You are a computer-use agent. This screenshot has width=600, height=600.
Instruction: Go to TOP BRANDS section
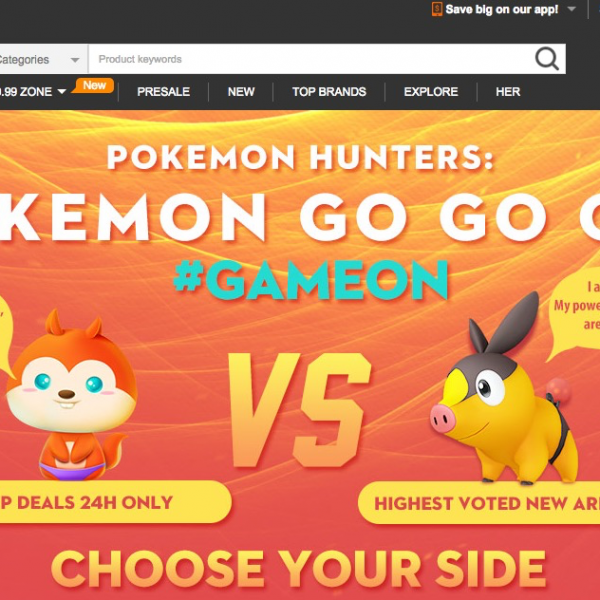329,91
